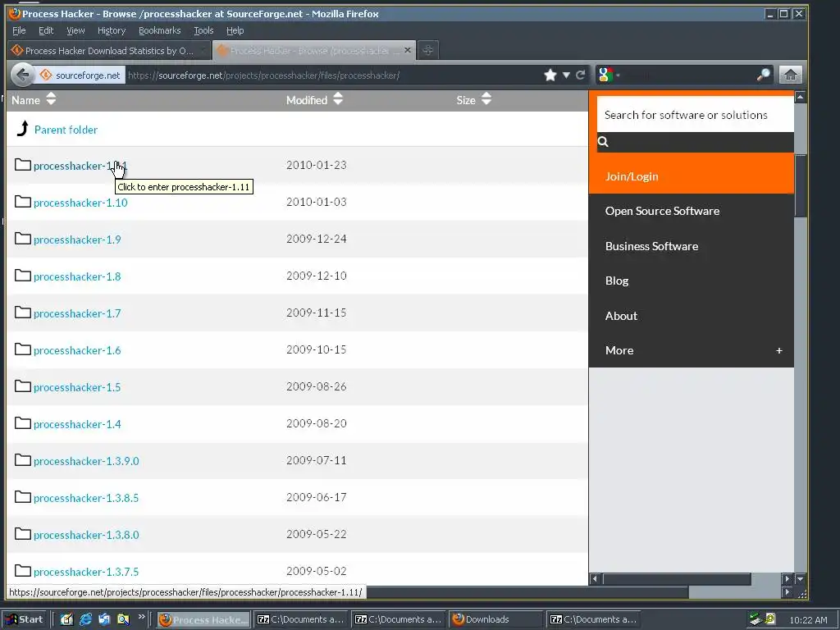Click the folder icon beside processhacker-1.3.8.0
The height and width of the screenshot is (630, 840).
[22, 534]
